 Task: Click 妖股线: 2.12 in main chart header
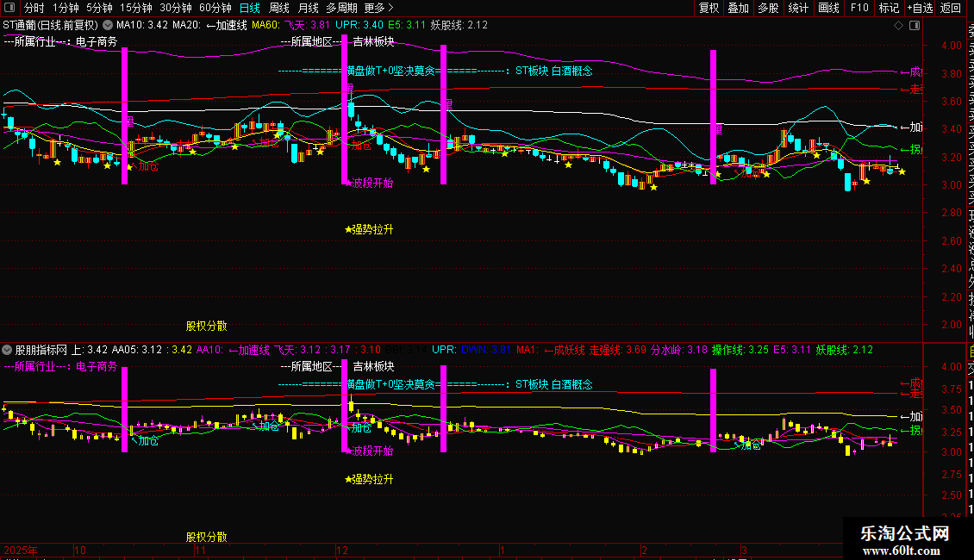[459, 25]
